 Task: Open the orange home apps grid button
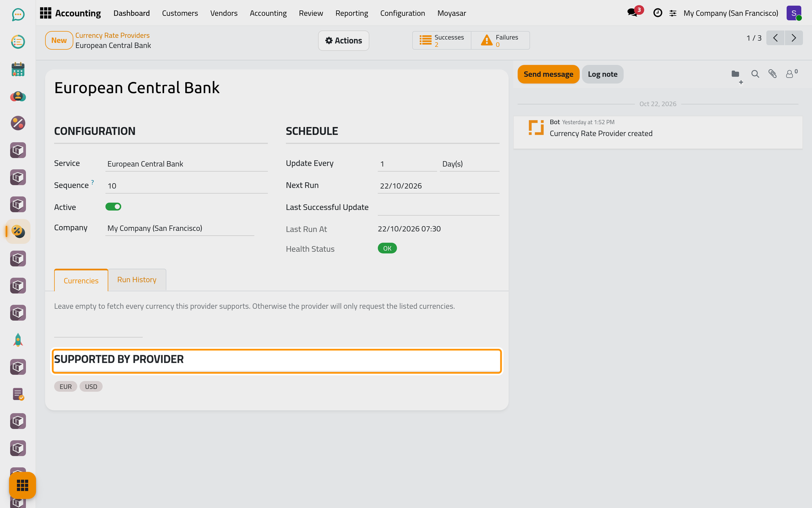pyautogui.click(x=22, y=485)
